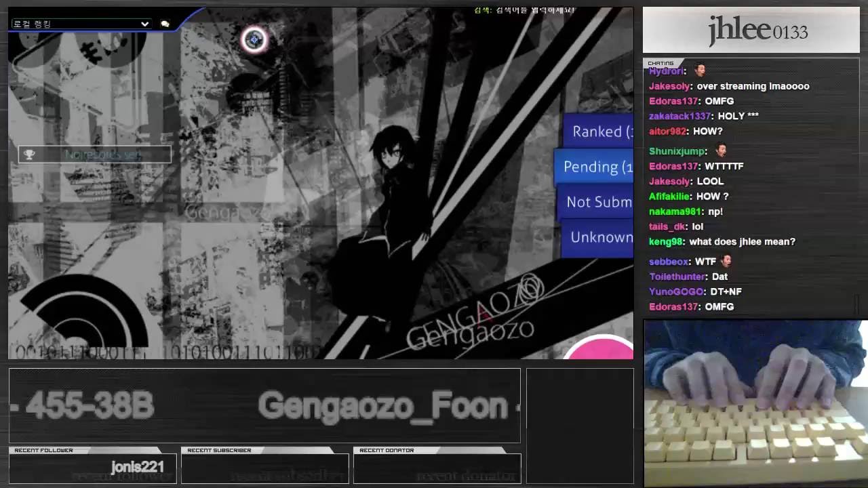868x488 pixels.
Task: Click Hydrori's emote in chat
Action: (x=700, y=70)
